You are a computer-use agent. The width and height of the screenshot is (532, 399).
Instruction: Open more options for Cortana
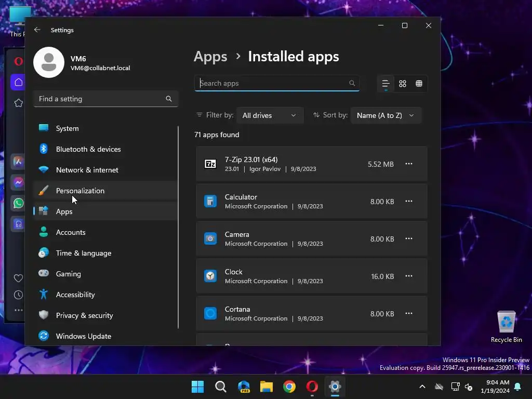click(409, 313)
